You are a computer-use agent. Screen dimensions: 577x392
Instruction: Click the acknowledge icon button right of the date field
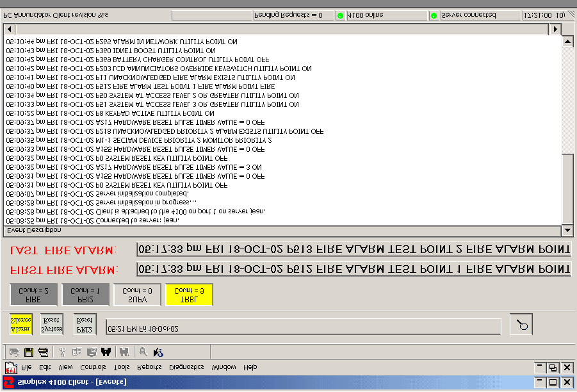tap(521, 324)
